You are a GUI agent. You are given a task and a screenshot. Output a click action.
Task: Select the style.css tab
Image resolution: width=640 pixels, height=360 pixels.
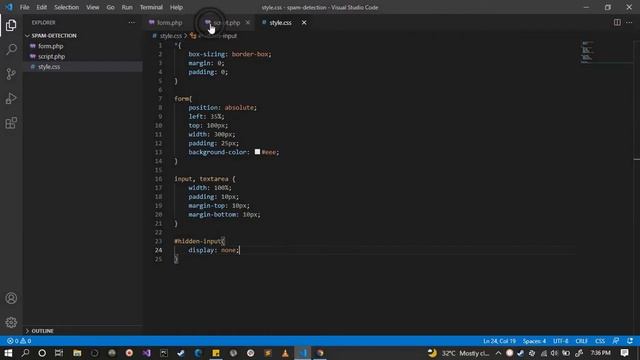click(x=280, y=22)
